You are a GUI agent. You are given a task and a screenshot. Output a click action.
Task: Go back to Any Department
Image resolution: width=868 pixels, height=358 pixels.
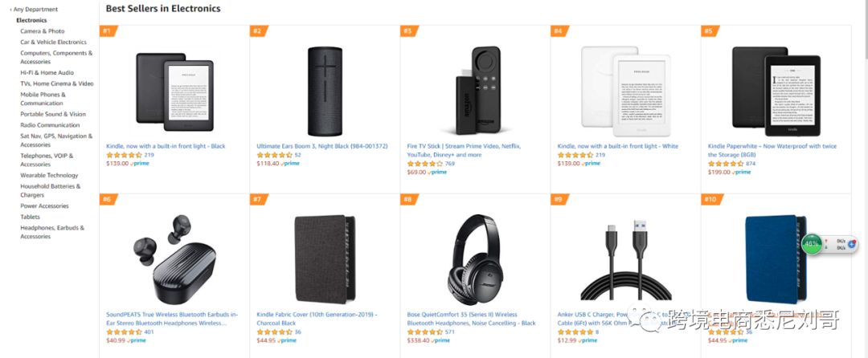(x=35, y=10)
